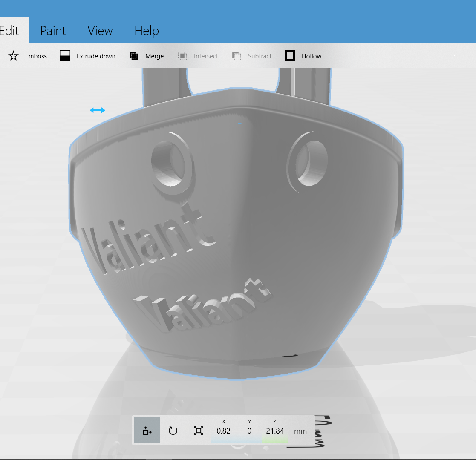
Task: Switch to the Paint tab
Action: point(53,30)
